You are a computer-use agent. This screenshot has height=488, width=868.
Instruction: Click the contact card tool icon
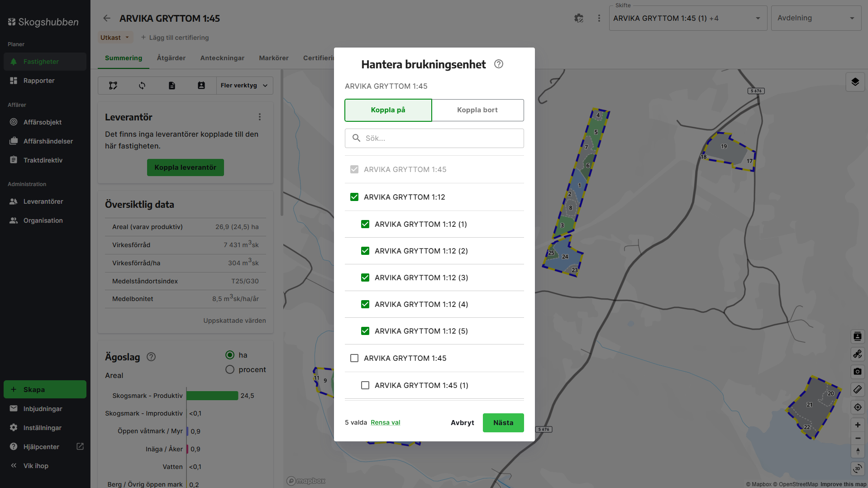pos(201,86)
